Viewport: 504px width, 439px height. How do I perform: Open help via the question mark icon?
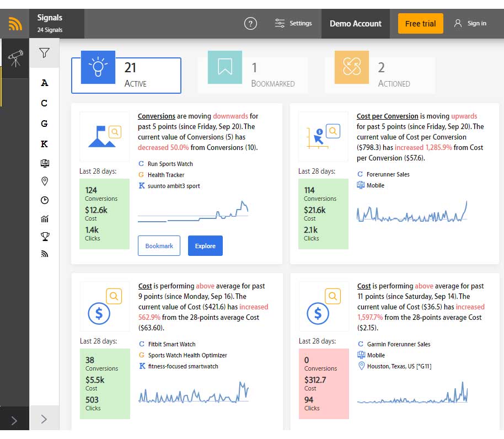click(x=250, y=24)
